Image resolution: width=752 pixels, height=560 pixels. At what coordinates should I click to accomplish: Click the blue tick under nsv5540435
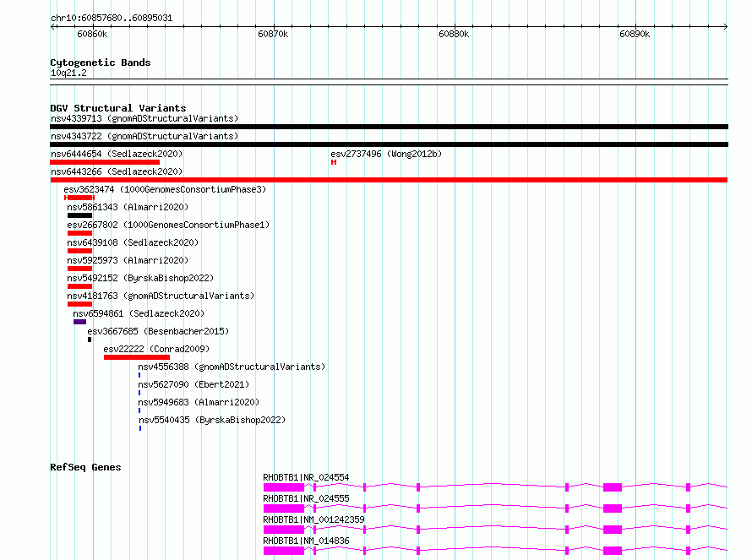140,428
